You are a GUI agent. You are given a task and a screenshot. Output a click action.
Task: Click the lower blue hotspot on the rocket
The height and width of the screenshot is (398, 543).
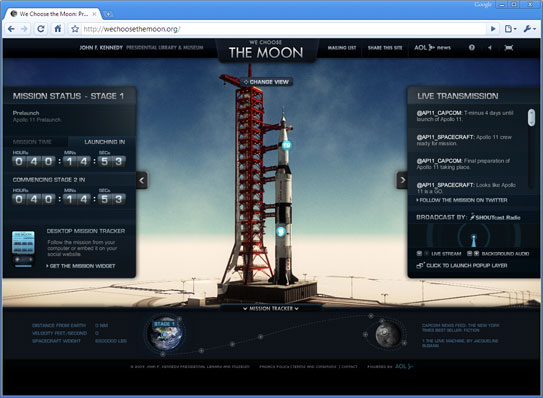click(x=281, y=231)
